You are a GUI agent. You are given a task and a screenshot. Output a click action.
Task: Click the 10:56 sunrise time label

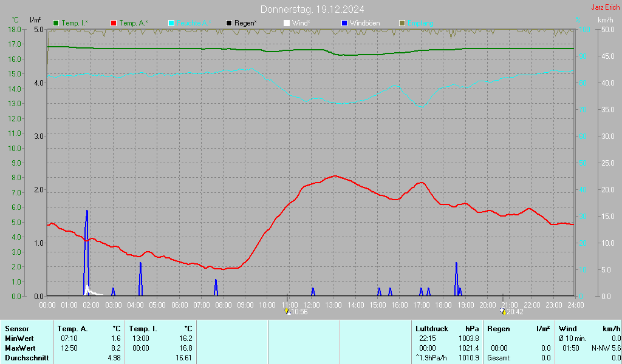tap(299, 312)
